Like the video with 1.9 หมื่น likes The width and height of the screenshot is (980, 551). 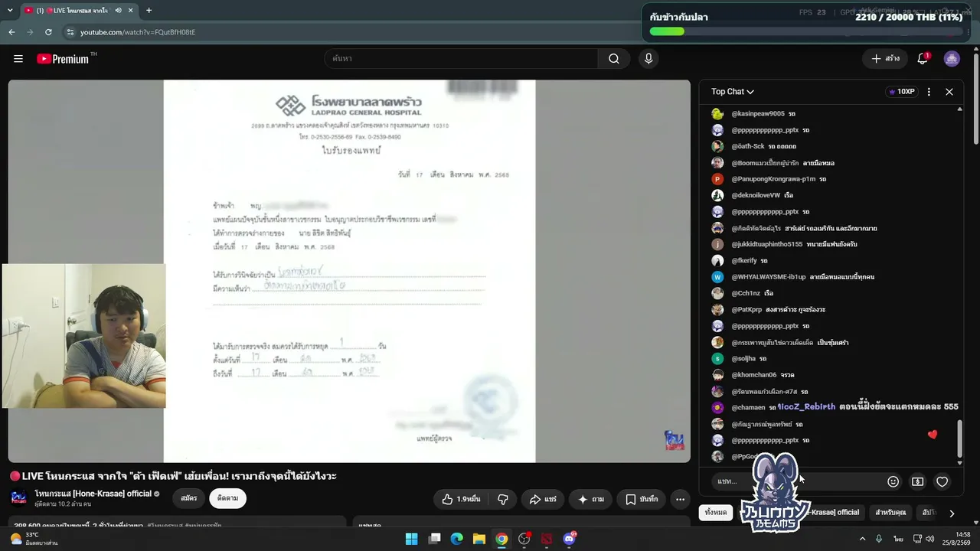461,499
